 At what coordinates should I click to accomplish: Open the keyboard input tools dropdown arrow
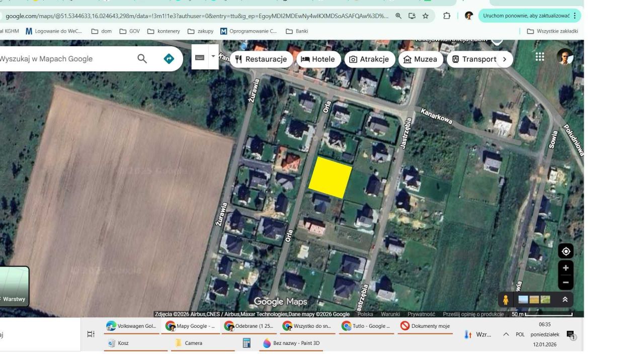click(213, 56)
